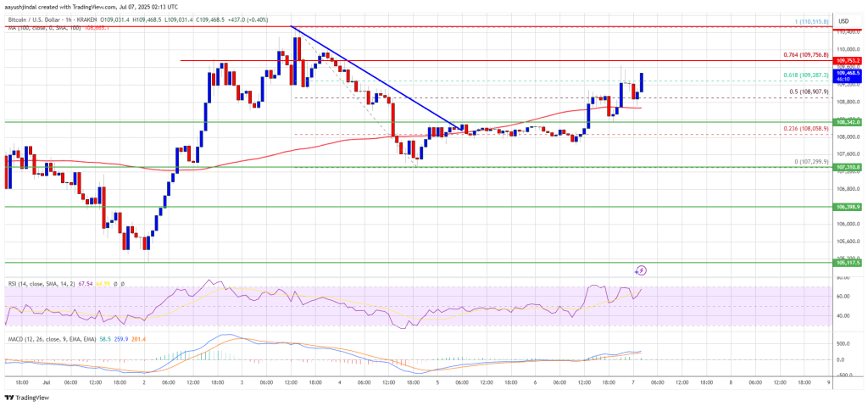Click the green 106,398.9 support price label
The image size is (868, 406).
[848, 206]
